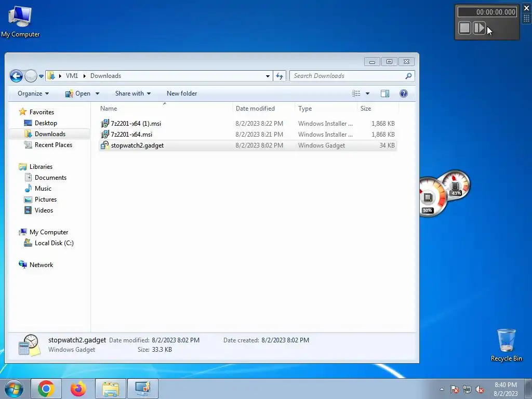Click Downloads breadcrumb in address bar
Viewport: 532px width, 399px height.
pos(105,76)
